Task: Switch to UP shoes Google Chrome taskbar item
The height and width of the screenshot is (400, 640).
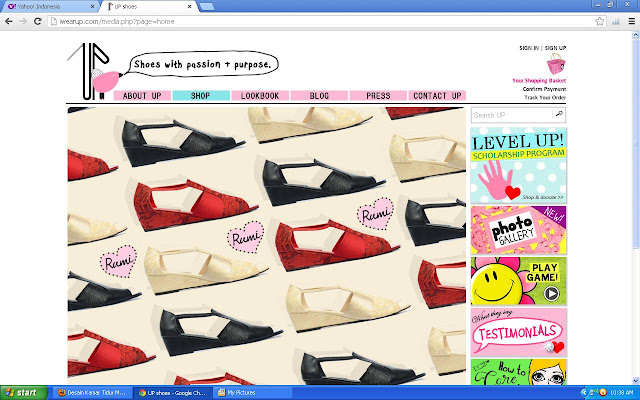Action: coord(173,393)
